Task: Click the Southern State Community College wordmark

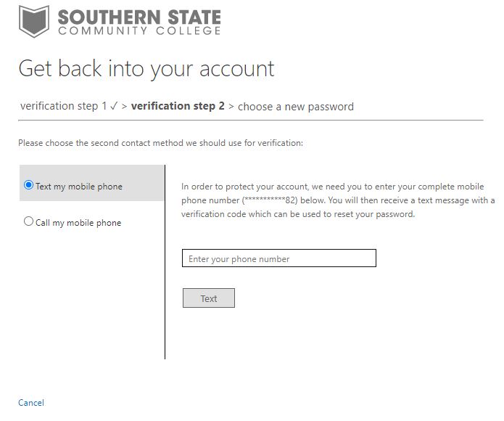Action: coord(139,22)
